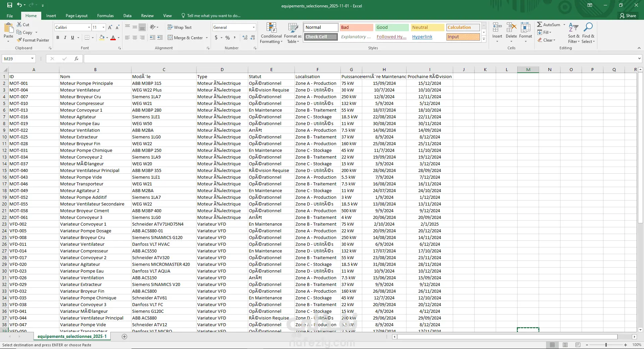Add a new sheet with the plus icon

pyautogui.click(x=124, y=337)
